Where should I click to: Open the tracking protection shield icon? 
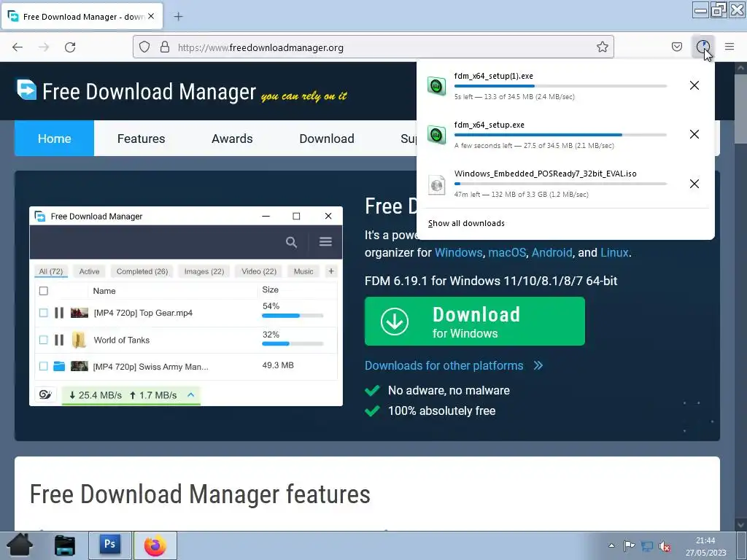[144, 47]
